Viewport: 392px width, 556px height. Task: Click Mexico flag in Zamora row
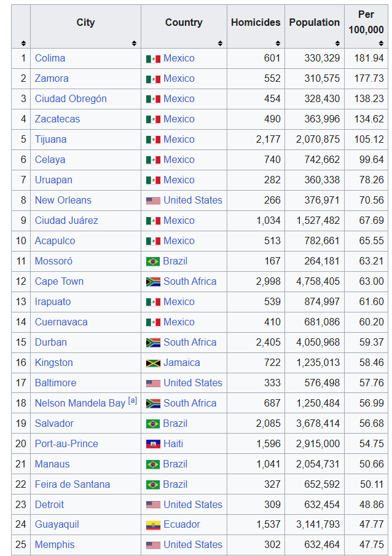[153, 79]
